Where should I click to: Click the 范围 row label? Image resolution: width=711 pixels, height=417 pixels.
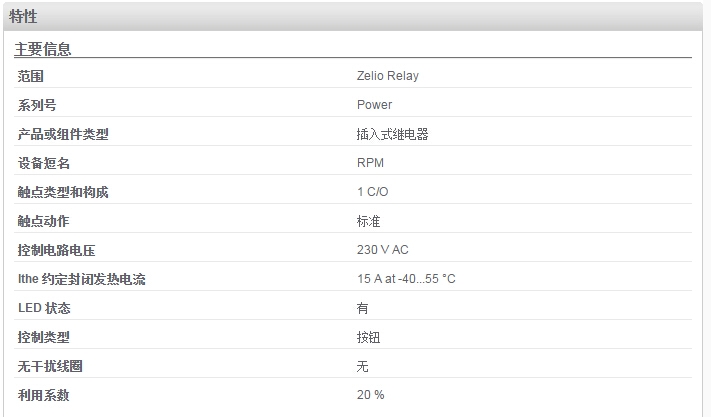[x=30, y=76]
